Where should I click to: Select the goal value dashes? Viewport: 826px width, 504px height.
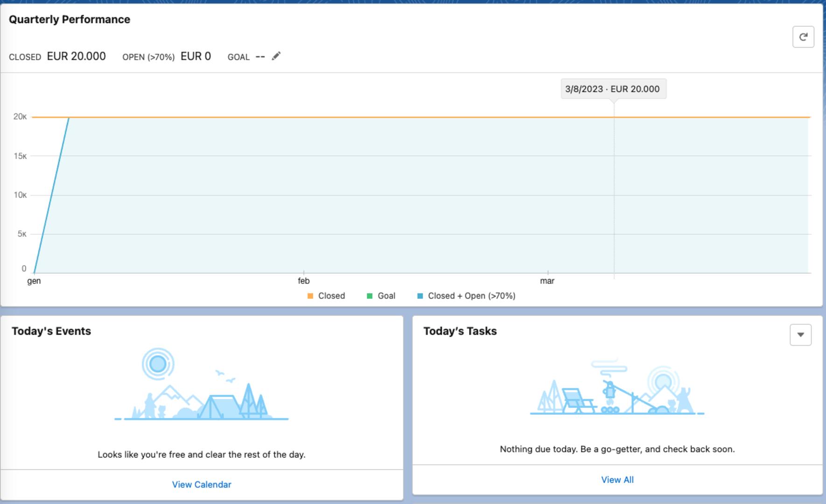tap(260, 56)
